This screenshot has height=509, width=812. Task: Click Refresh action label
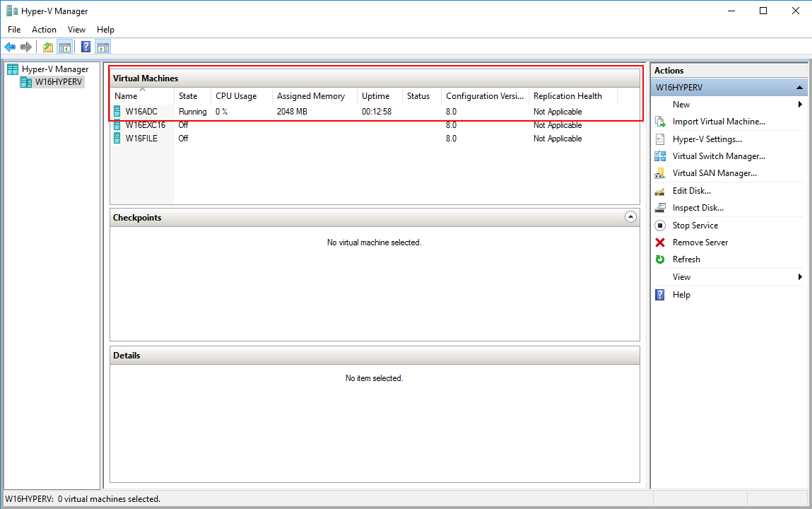pyautogui.click(x=686, y=259)
